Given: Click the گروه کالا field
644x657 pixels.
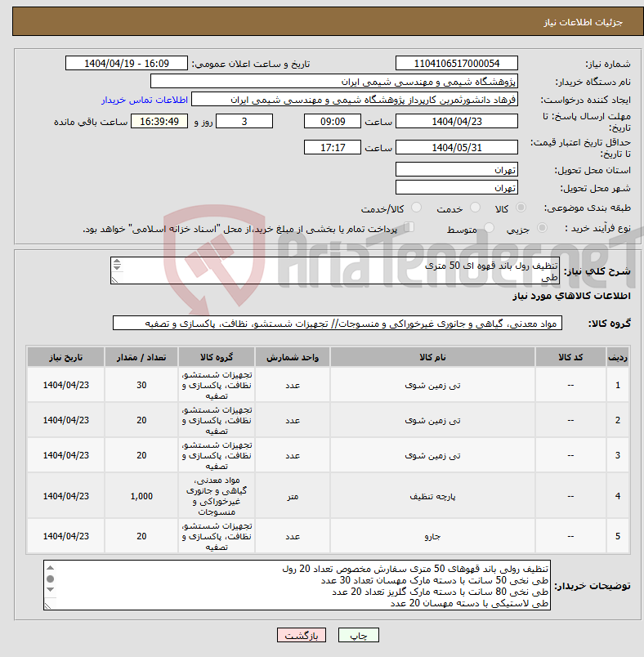Looking at the screenshot, I should [x=338, y=323].
